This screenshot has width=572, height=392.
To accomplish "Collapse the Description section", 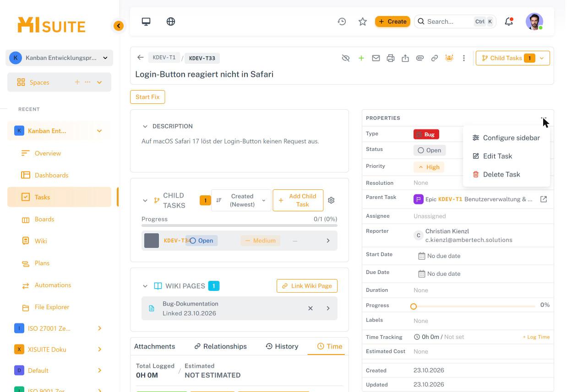I will coord(145,126).
